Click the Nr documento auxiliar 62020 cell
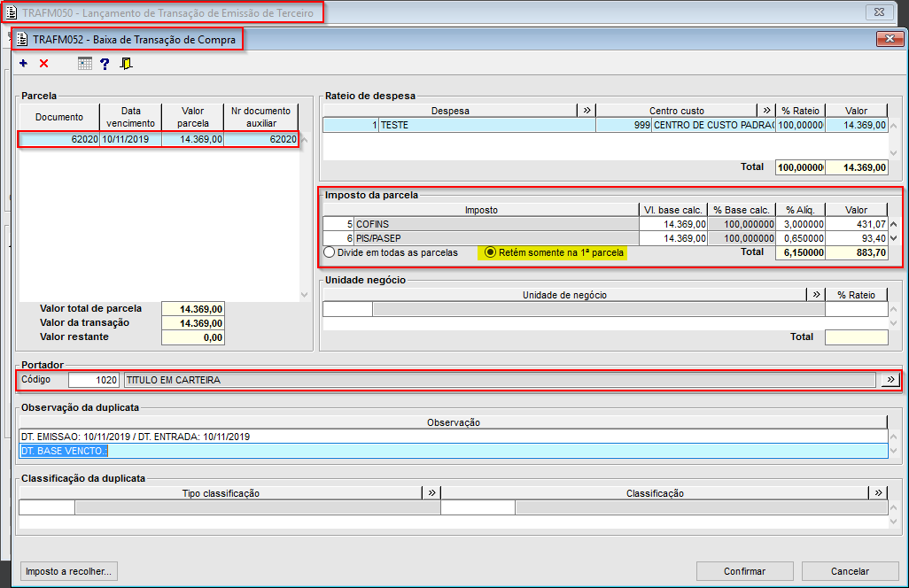 (x=261, y=139)
